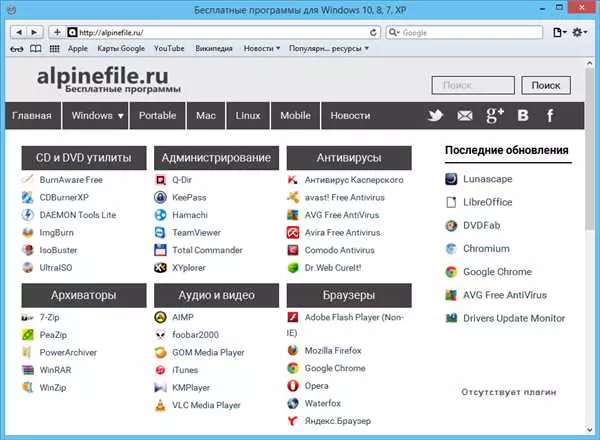The width and height of the screenshot is (600, 440).
Task: Open the XYplorer link
Action: click(189, 268)
